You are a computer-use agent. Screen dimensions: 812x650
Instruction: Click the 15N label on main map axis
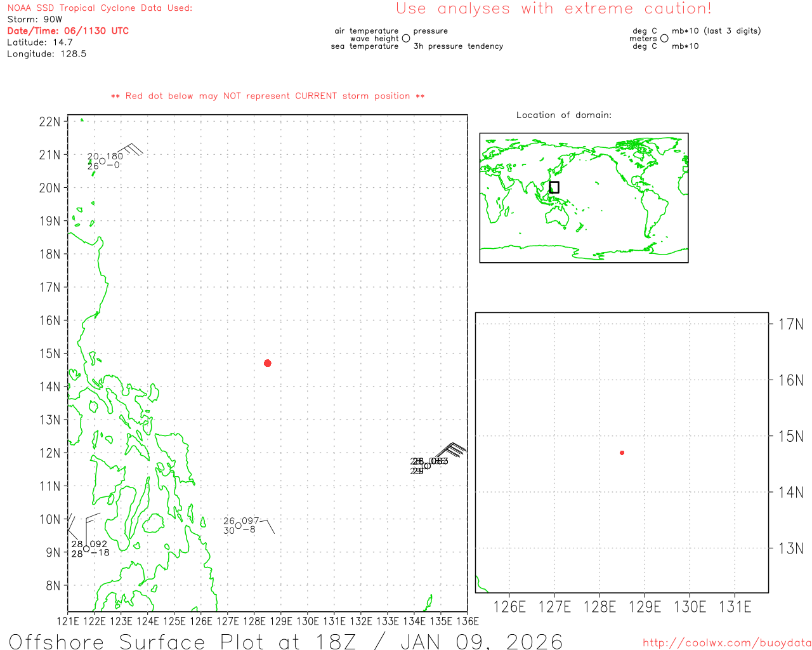50,354
